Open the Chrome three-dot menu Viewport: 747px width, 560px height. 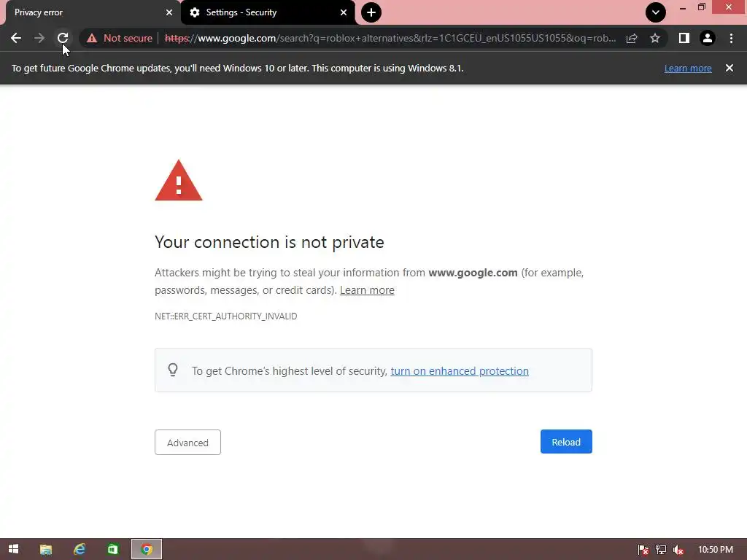coord(731,38)
